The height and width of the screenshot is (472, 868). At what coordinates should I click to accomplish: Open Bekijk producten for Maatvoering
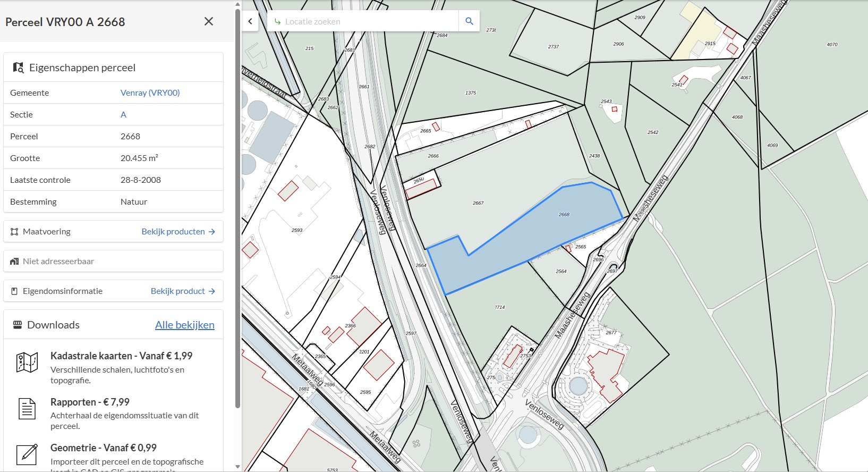pyautogui.click(x=178, y=232)
